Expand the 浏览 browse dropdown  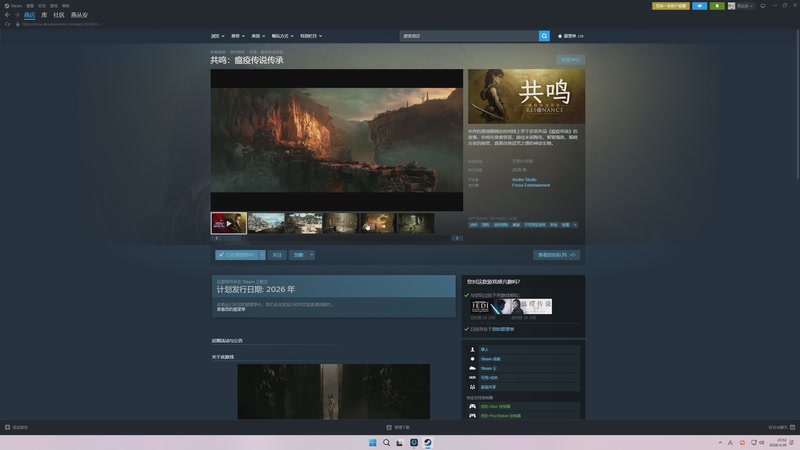pyautogui.click(x=217, y=36)
